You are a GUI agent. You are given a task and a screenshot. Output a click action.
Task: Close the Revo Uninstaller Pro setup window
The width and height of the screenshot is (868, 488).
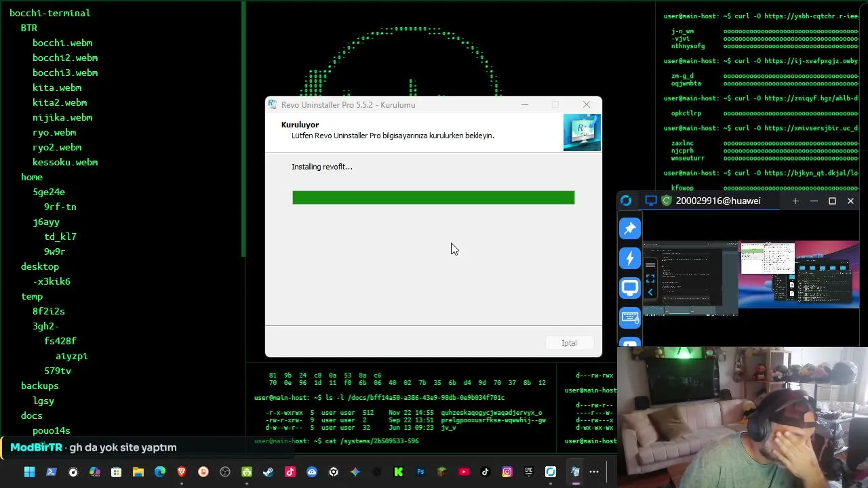[587, 104]
